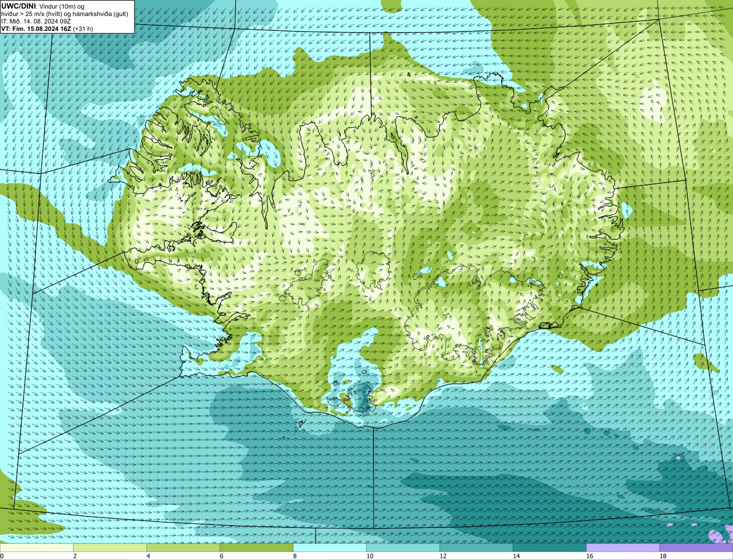Click the "IT: Mið. 14. 08. 2024 09Z" line
733x560 pixels.
click(x=36, y=21)
